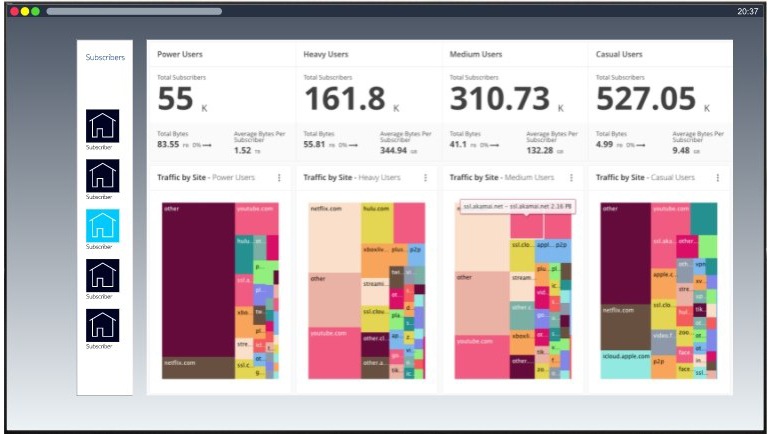The width and height of the screenshot is (771, 434).
Task: Click salmon 'other' block in Medium Users treemap
Action: (x=482, y=303)
